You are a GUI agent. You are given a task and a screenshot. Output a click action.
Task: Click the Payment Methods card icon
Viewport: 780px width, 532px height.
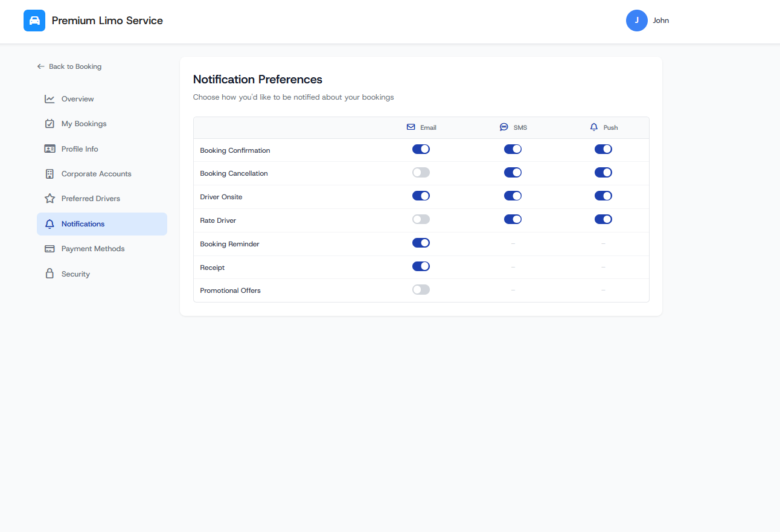(50, 249)
